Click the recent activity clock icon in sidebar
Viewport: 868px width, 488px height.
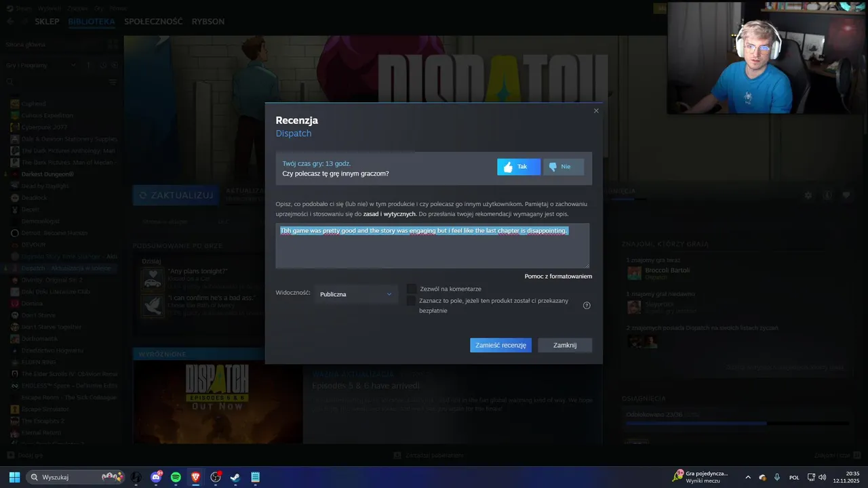102,65
